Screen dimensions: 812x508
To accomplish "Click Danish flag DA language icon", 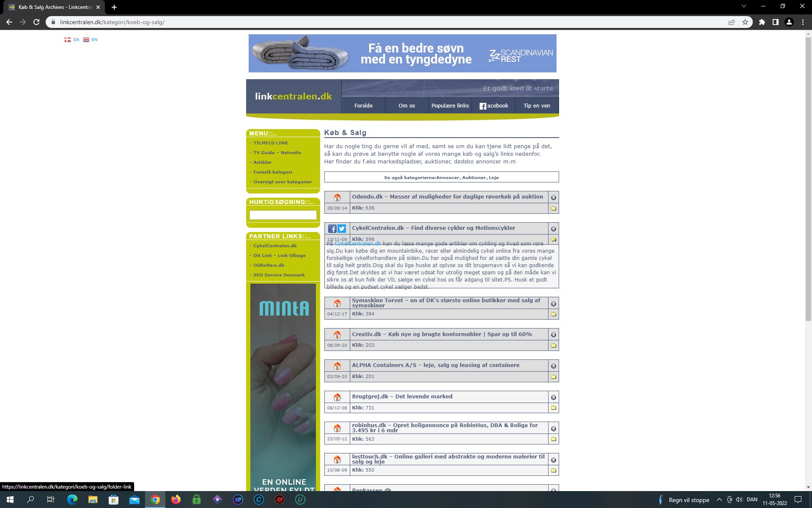I will coord(68,39).
